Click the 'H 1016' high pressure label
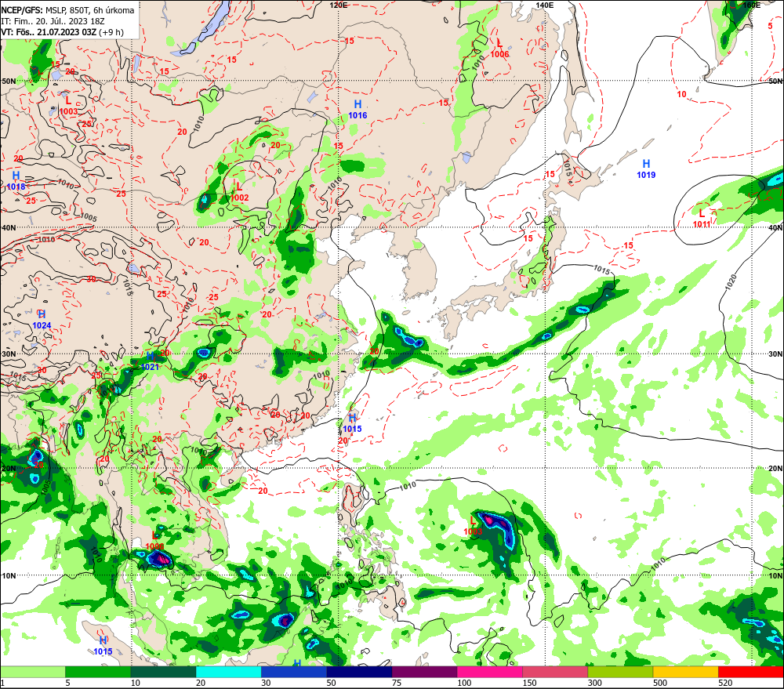The image size is (784, 689). pyautogui.click(x=358, y=110)
